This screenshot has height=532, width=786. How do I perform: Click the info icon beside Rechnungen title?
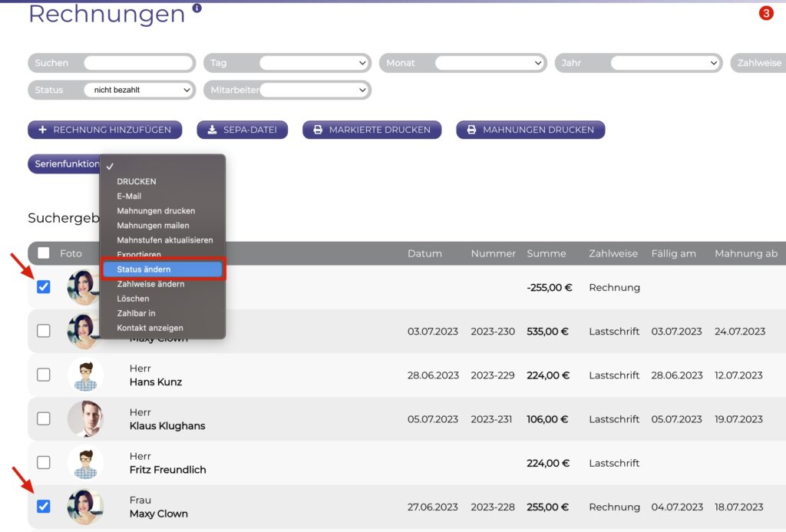pyautogui.click(x=197, y=8)
